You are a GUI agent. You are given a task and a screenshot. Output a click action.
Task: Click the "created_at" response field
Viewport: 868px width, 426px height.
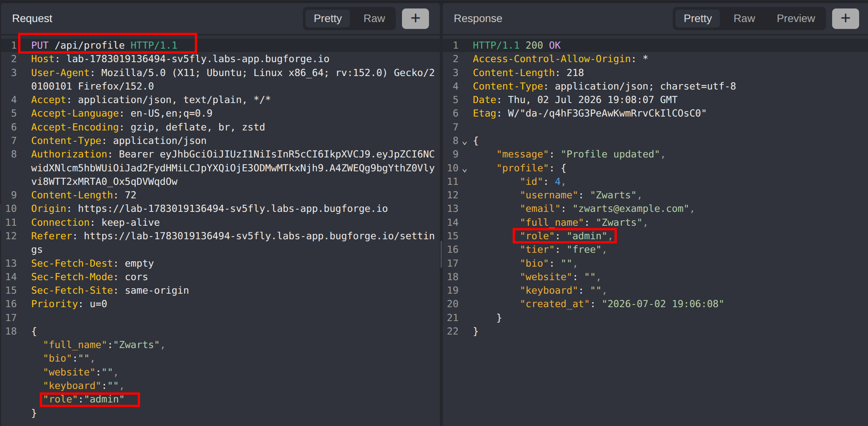tap(622, 304)
